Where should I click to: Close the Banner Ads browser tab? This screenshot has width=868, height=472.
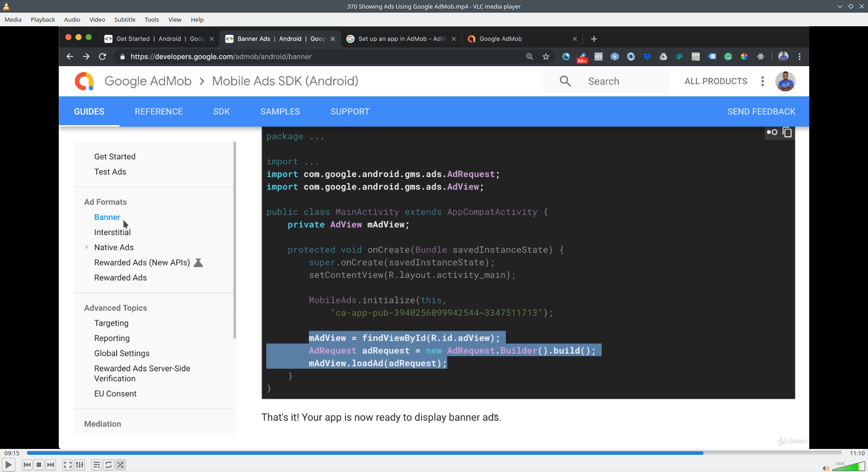pos(333,39)
